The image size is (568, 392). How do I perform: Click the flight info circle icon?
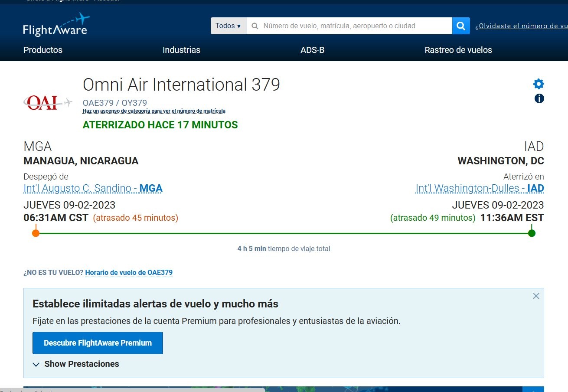click(x=539, y=99)
